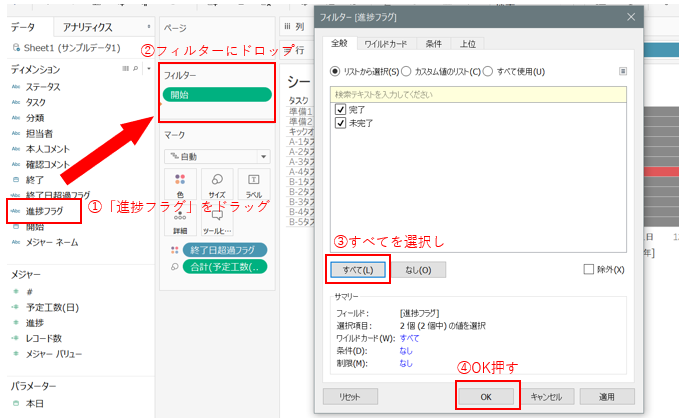Select the メジャー バリュー measure
685x418 pixels.
tap(53, 354)
